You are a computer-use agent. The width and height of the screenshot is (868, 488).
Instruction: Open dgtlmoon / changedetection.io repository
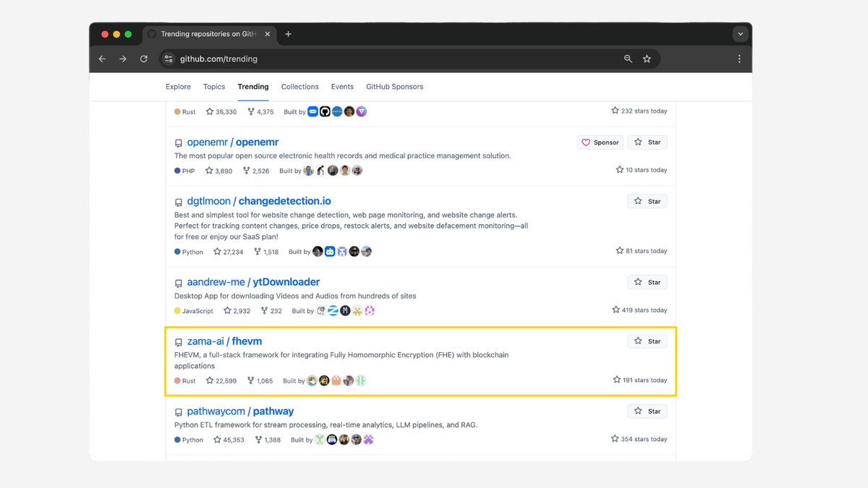click(259, 201)
